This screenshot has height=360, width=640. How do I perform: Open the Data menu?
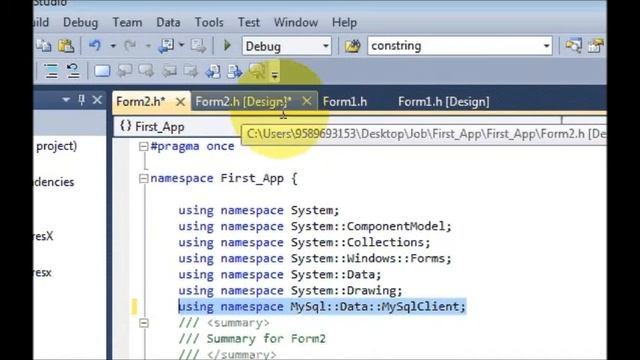168,22
